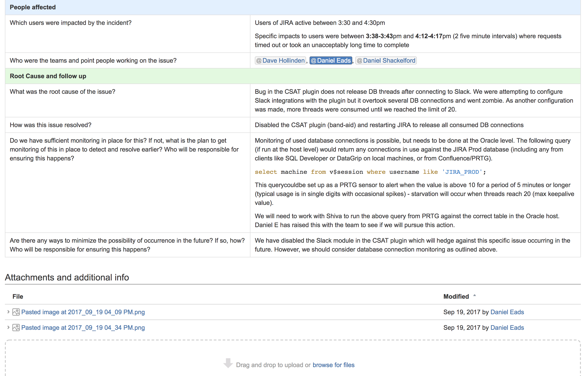
Task: Expand the 04_34 PM attachment row chevron
Action: (x=8, y=327)
